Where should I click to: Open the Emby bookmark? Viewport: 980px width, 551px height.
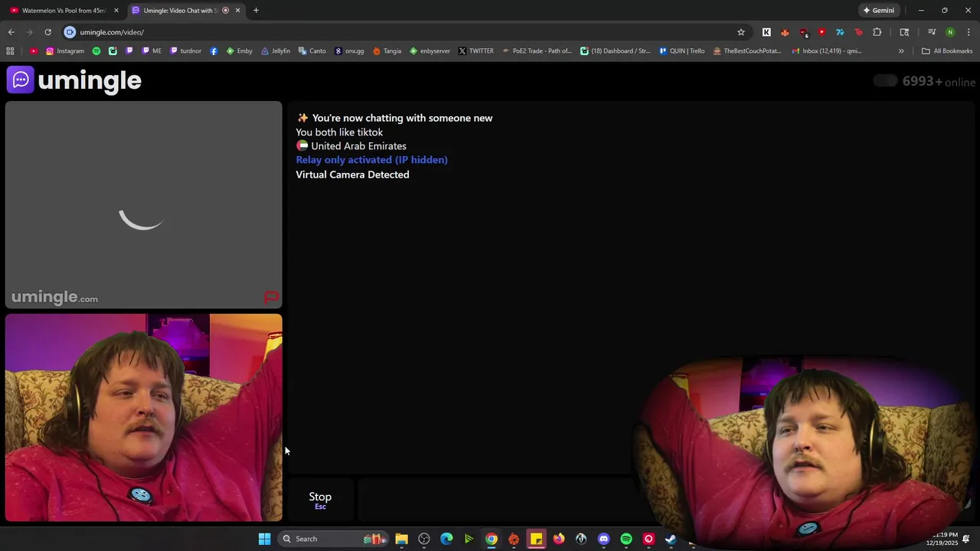point(239,51)
